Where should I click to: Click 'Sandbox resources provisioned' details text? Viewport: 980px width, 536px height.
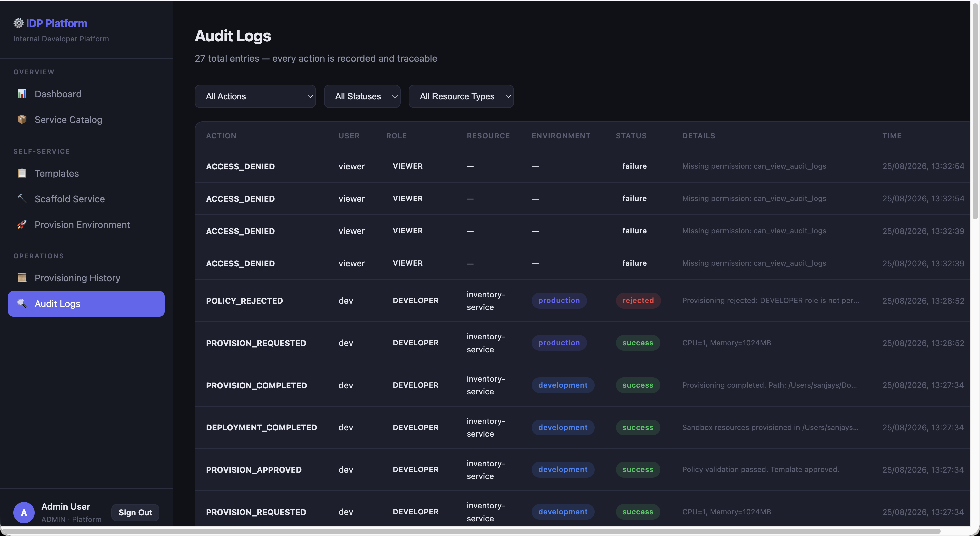click(770, 427)
